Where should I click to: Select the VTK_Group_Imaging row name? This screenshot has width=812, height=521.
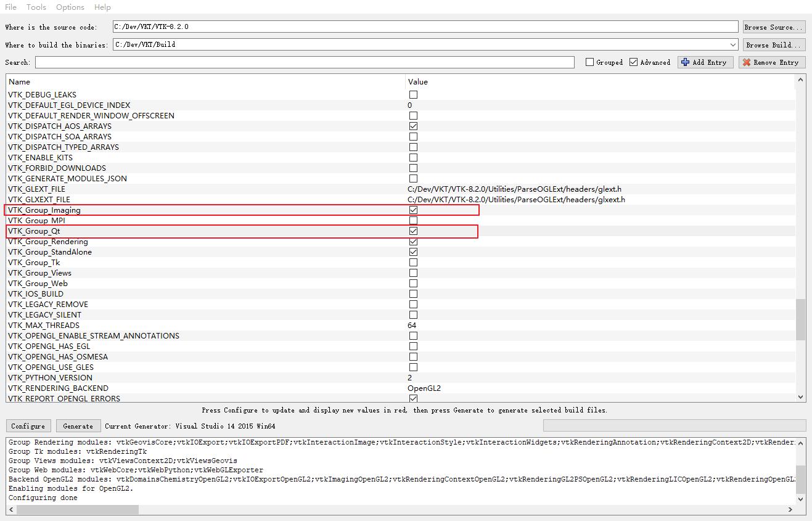point(44,210)
